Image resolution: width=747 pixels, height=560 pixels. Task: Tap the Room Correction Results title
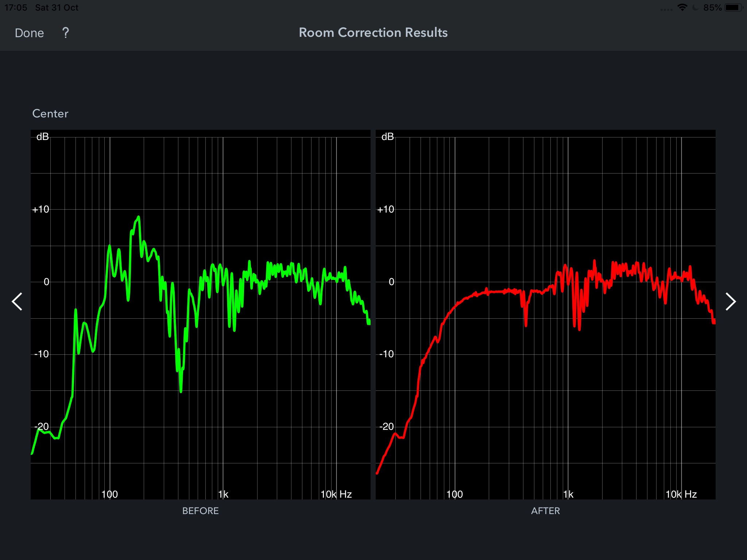coord(373,32)
